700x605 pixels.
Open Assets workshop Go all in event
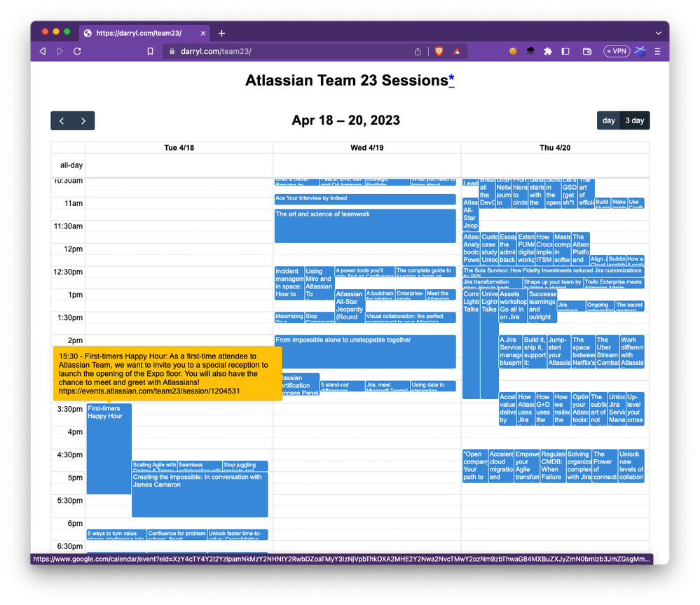point(513,305)
